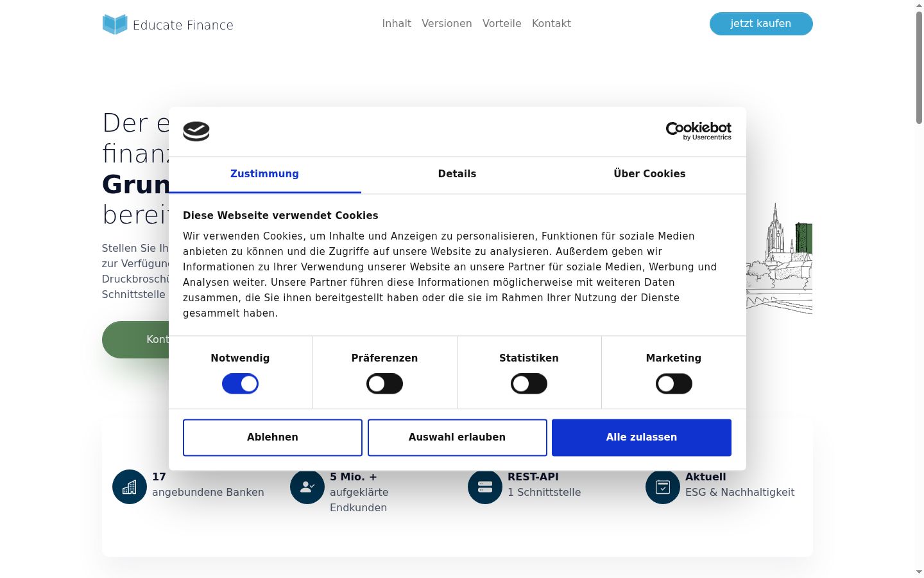Click the Cookiebot round logo icon

[196, 132]
